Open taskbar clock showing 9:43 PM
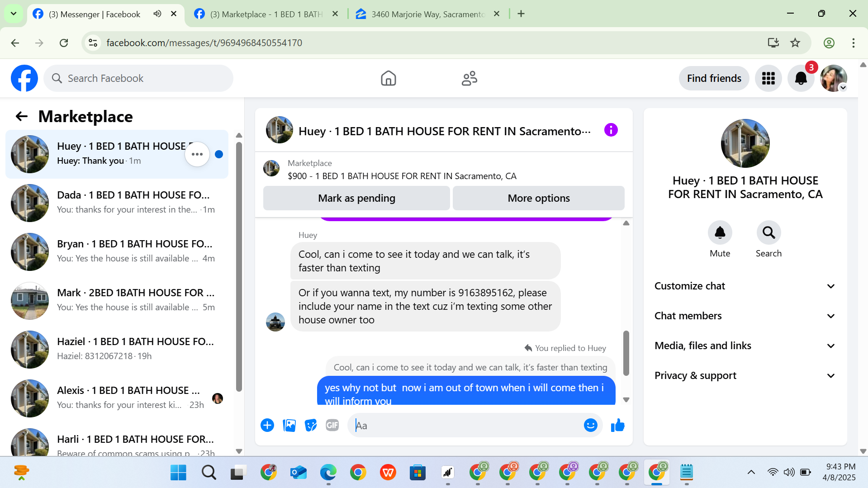Screen dimensions: 868x488 pyautogui.click(x=839, y=472)
